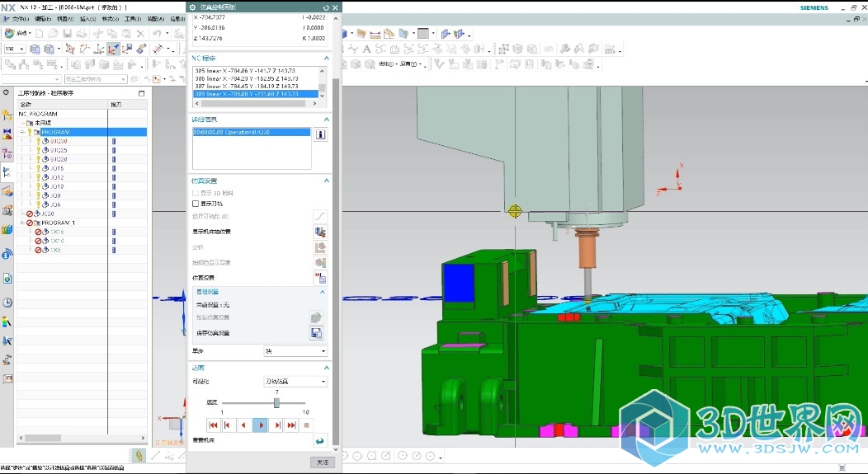Skip to end of simulation
868x474 pixels.
[x=292, y=425]
